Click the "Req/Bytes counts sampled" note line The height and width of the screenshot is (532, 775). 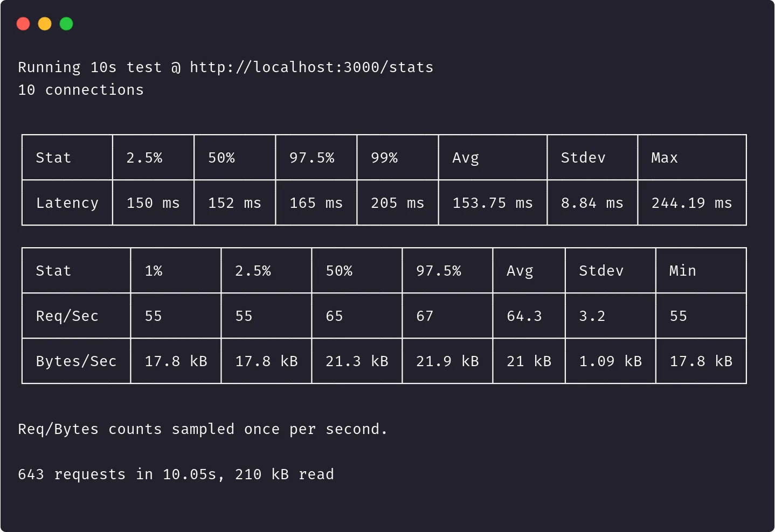coord(203,429)
